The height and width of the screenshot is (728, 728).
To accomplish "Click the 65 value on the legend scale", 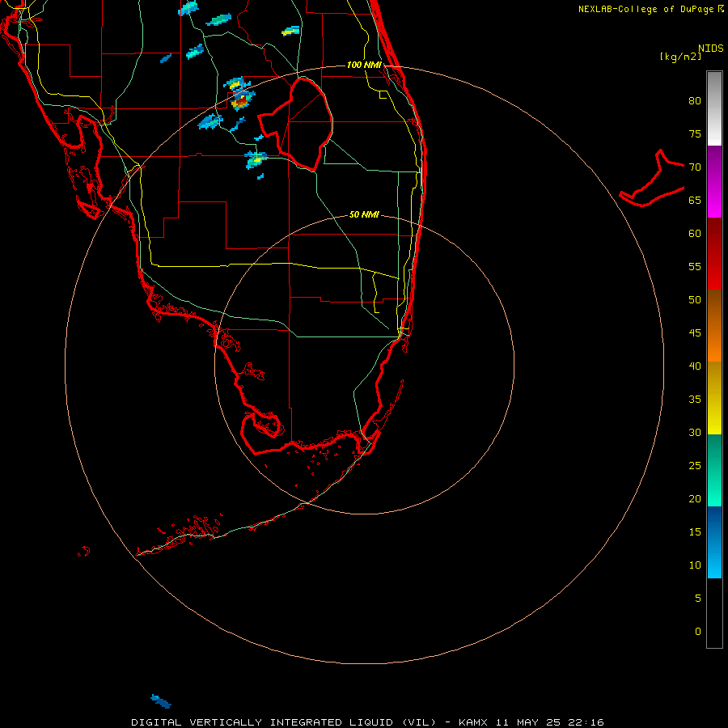I will [x=695, y=200].
